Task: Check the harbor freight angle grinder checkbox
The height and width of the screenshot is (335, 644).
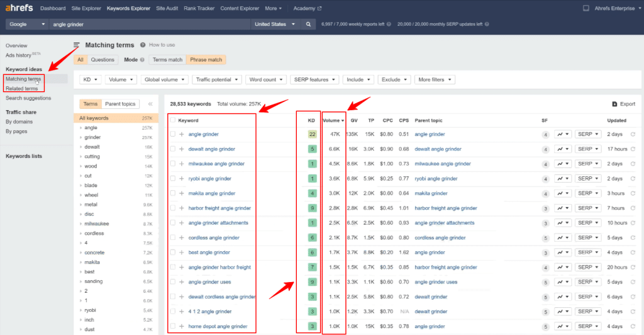Action: coord(172,208)
